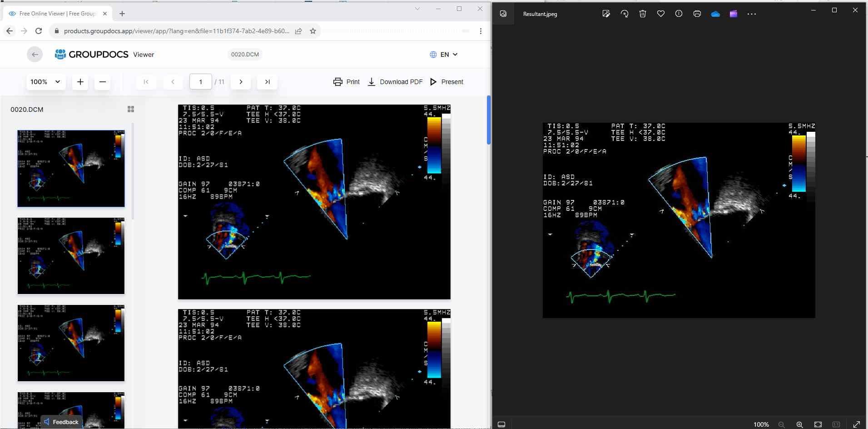Viewport: 868px width, 429px height.
Task: Go to the last page of the document
Action: (267, 82)
